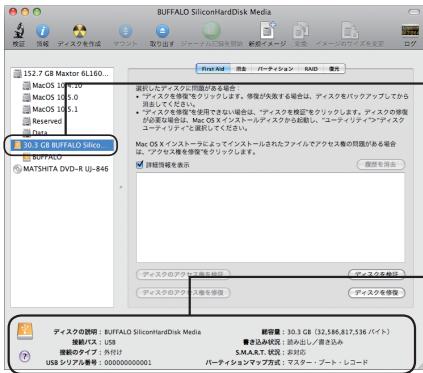This screenshot has width=423, height=373.
Task: Select the MATSHITA DVD-R UJ-846 drive
Action: point(62,169)
